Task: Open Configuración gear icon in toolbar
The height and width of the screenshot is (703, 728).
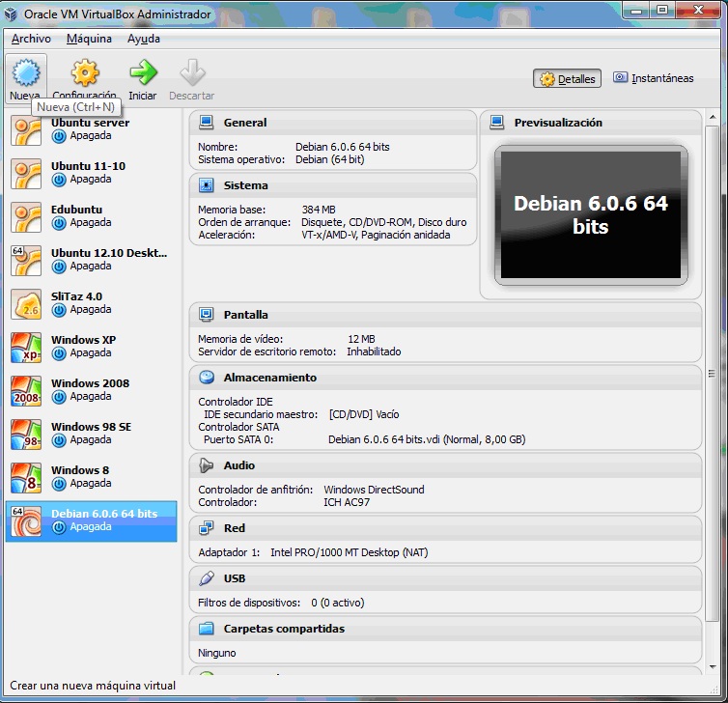Action: [85, 73]
